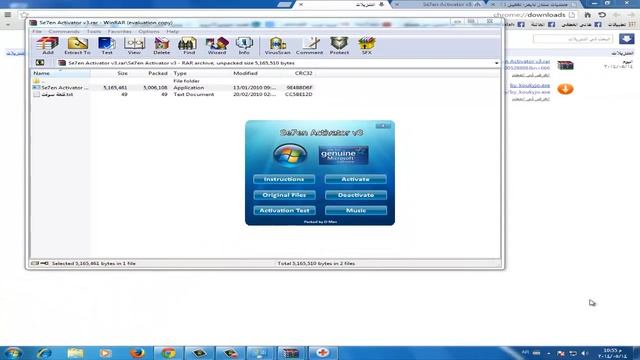
Task: Click the Instructions button in Se7en Activator
Action: tap(284, 179)
